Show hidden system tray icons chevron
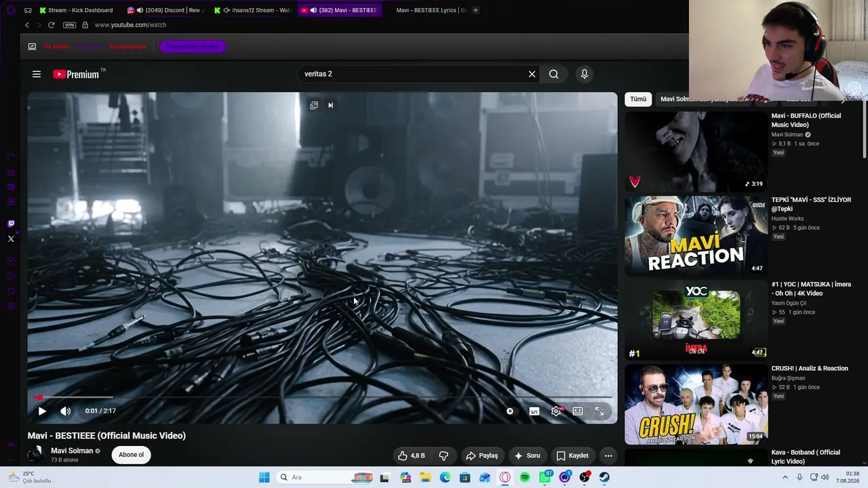Viewport: 868px width, 488px height. coord(786,477)
